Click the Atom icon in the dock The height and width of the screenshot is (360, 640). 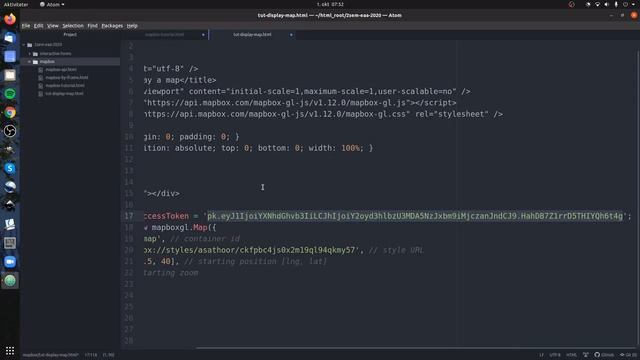coord(10,280)
